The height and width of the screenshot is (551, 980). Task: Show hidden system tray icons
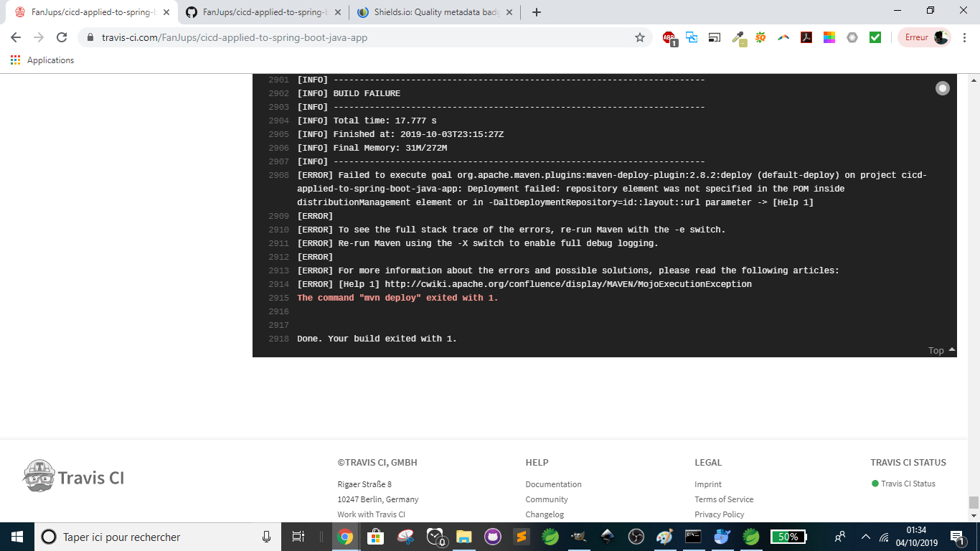coord(865,537)
